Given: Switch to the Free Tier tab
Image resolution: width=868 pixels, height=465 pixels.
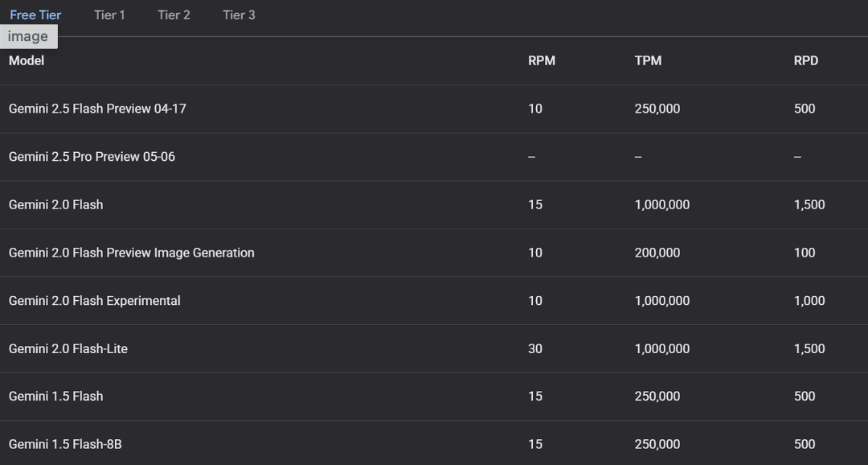Looking at the screenshot, I should coord(35,15).
